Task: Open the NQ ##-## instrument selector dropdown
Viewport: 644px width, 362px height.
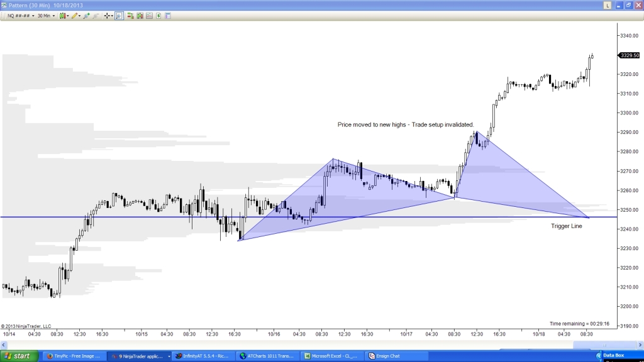Action: tap(21, 16)
